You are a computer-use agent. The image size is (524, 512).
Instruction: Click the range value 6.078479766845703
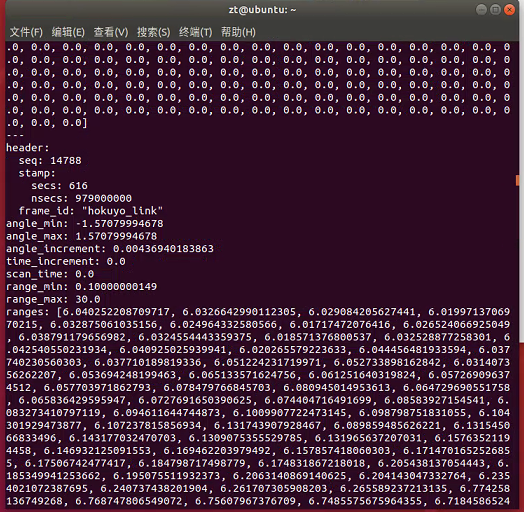217,388
